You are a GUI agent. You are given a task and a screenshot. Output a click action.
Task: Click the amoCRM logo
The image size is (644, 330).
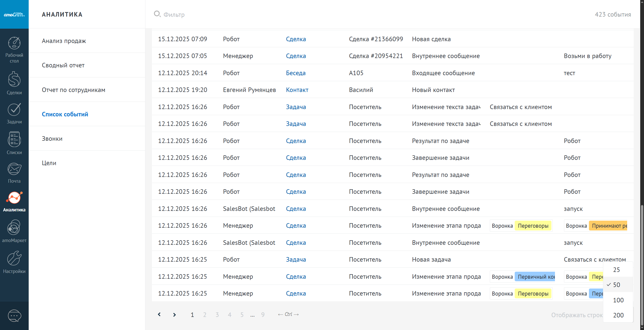coord(14,14)
